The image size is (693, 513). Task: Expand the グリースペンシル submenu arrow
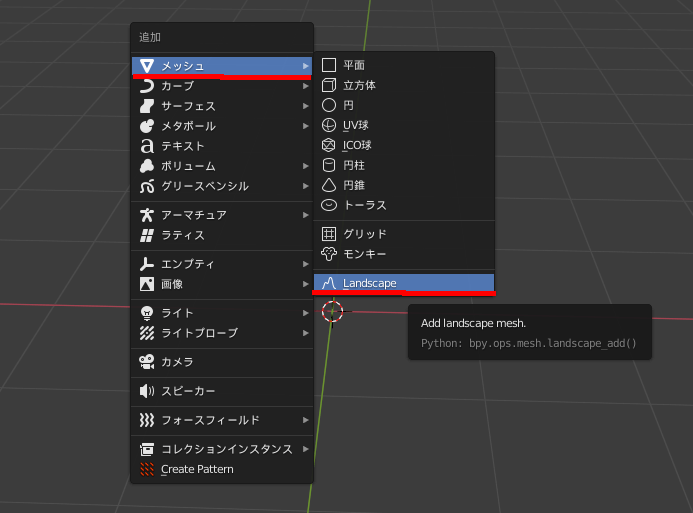click(305, 186)
